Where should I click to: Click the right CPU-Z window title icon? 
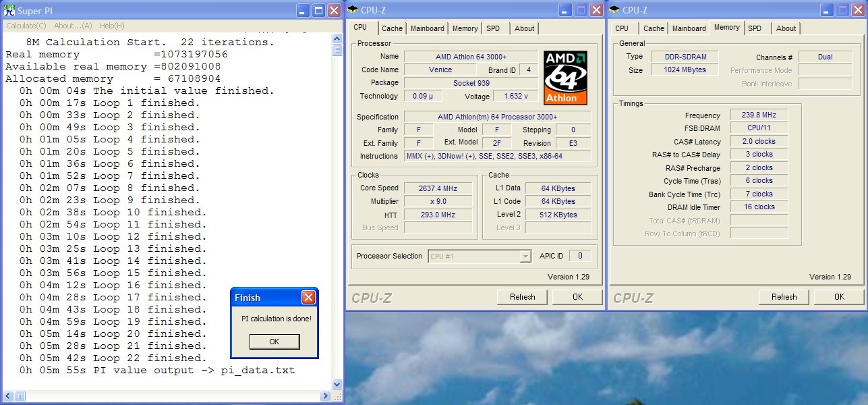615,10
